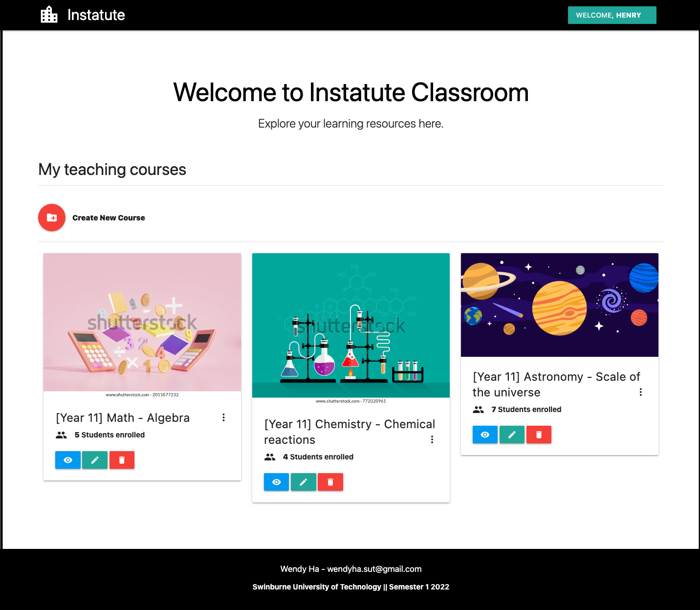Delete the Math Algebra course
Viewport: 700px width, 610px height.
122,460
